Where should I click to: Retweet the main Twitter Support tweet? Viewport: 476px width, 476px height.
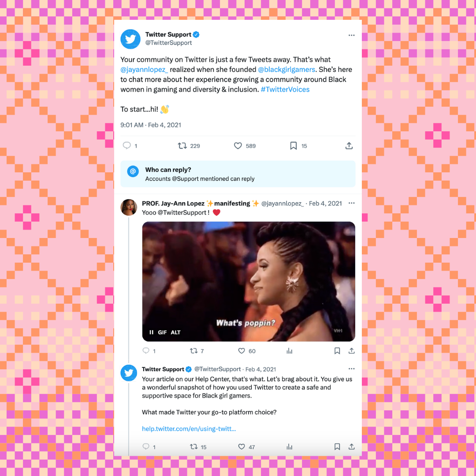pyautogui.click(x=182, y=146)
